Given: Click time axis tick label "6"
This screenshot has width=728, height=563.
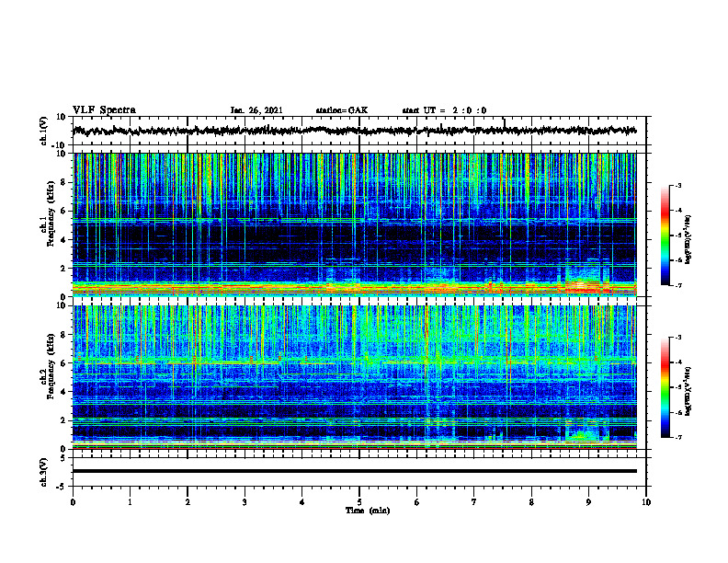Looking at the screenshot, I should tap(417, 502).
